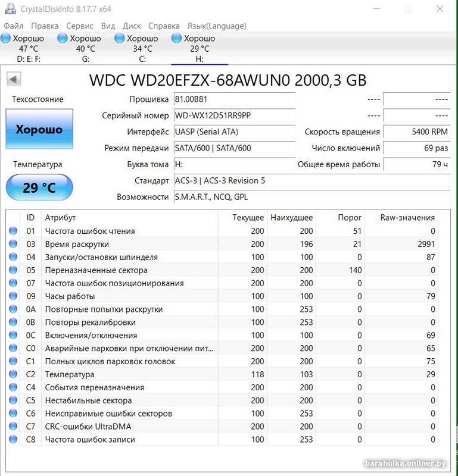The height and width of the screenshot is (476, 458).
Task: Open the Диск menu
Action: [132, 26]
